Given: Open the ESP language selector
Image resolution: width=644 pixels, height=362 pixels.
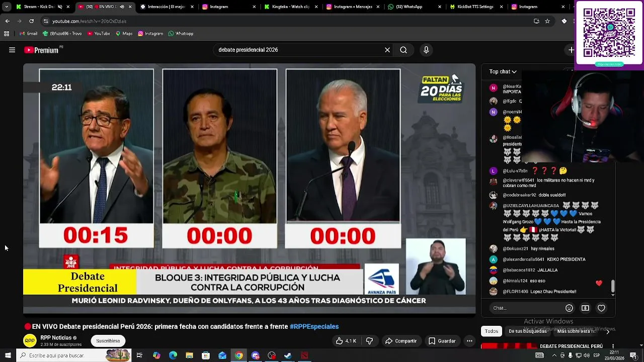Looking at the screenshot, I should [597, 355].
